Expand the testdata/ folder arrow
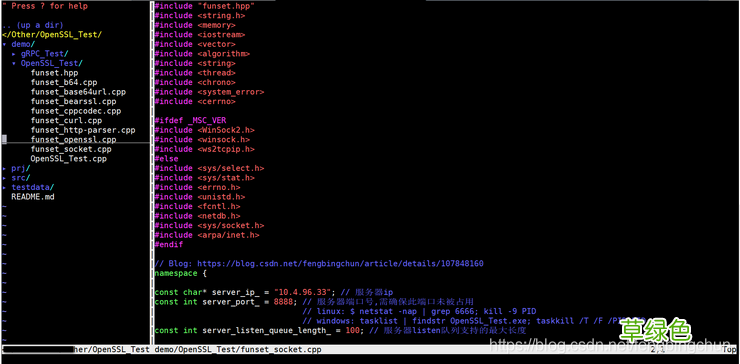 4,187
